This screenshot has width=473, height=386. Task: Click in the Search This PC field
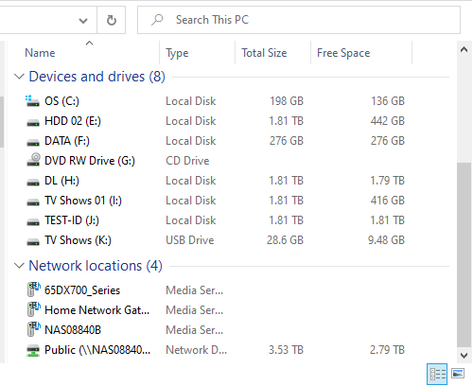click(x=299, y=20)
